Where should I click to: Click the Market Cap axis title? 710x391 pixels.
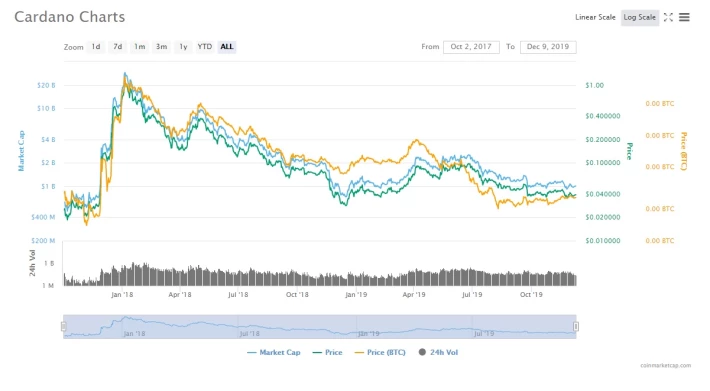click(21, 151)
